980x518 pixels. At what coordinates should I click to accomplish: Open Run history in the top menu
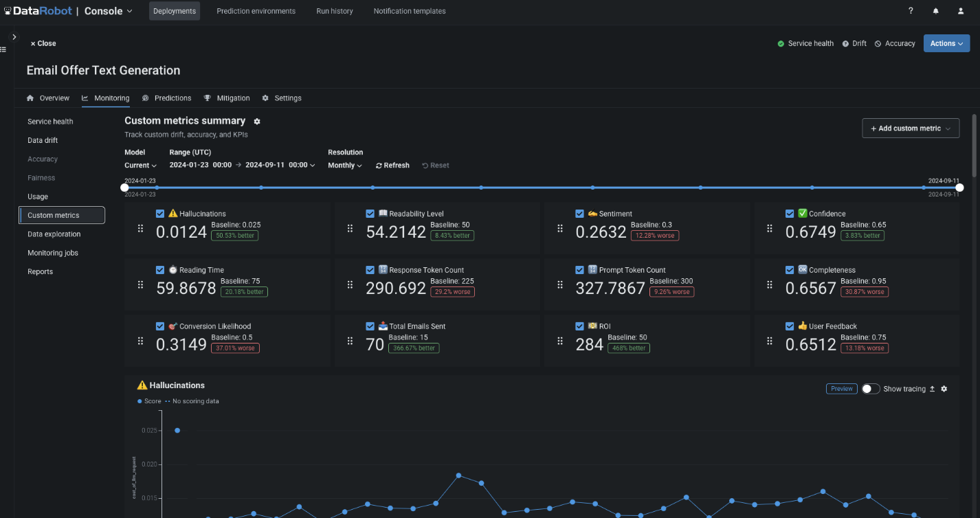tap(334, 10)
